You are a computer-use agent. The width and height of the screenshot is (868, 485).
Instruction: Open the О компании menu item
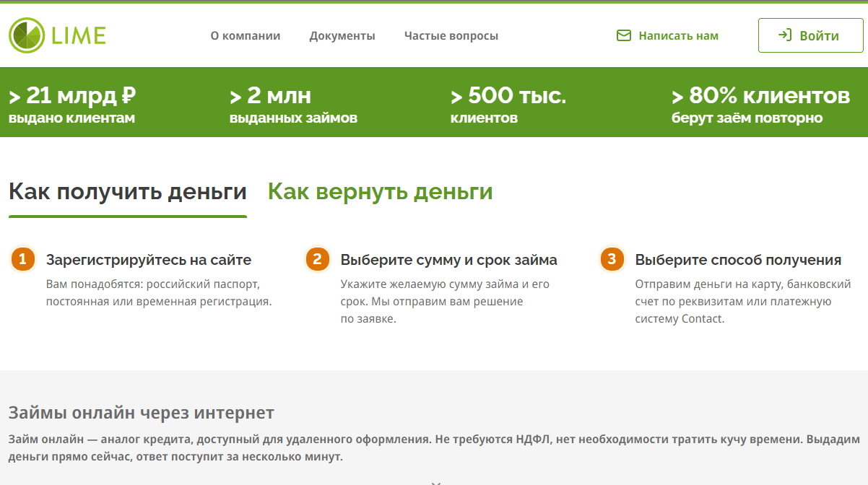[246, 35]
